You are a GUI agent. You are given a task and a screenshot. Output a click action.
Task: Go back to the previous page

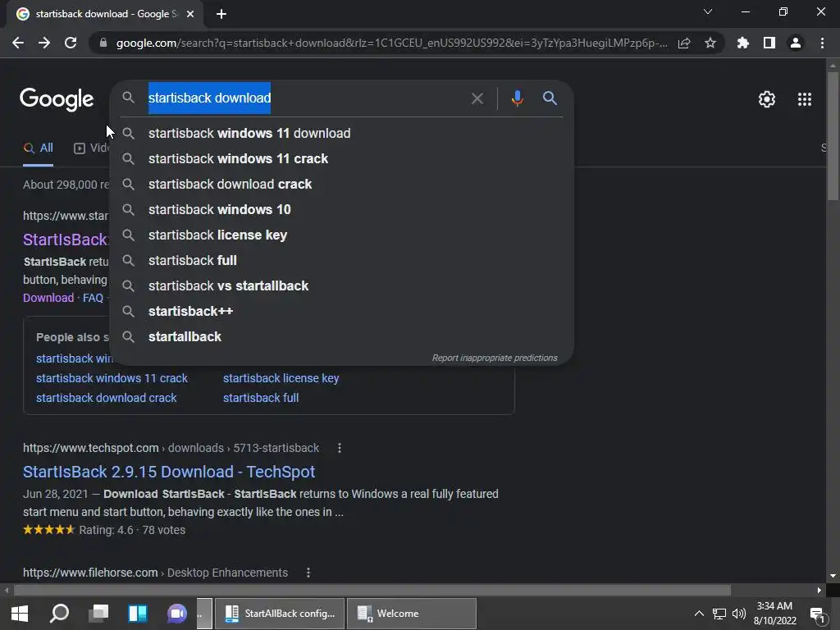tap(18, 43)
